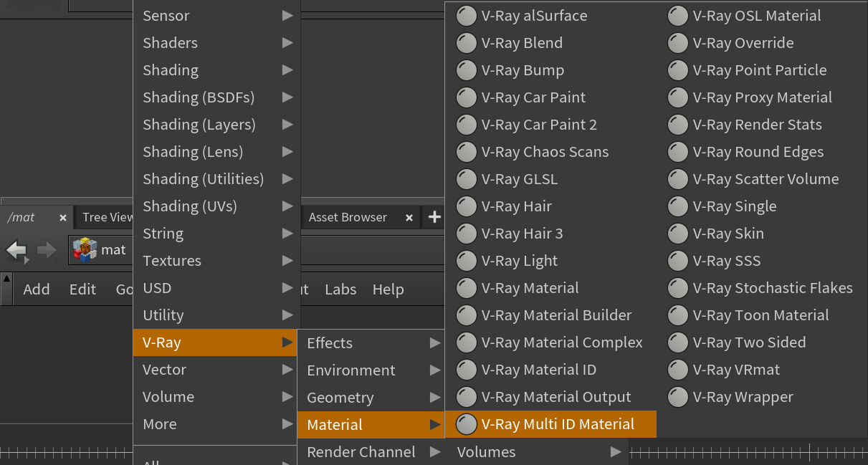Viewport: 868px width, 465px height.
Task: Add a new pane tab
Action: 434,217
